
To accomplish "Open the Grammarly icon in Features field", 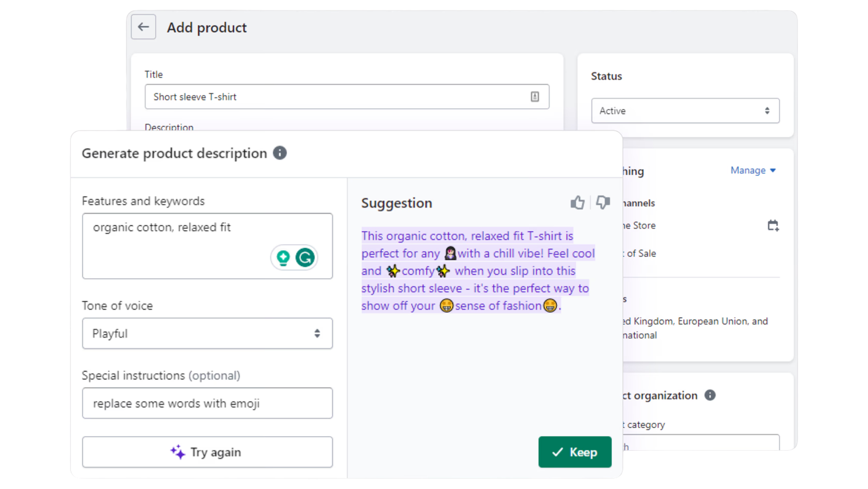I will pos(305,257).
